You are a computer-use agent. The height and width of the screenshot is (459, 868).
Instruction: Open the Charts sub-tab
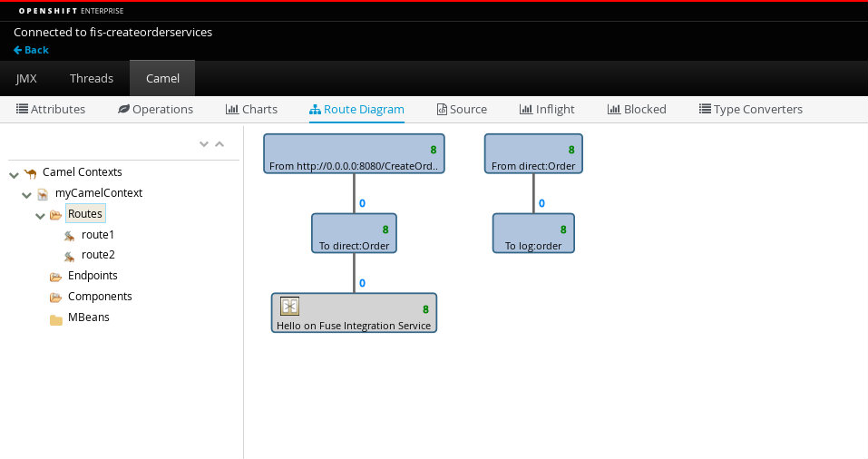[251, 109]
